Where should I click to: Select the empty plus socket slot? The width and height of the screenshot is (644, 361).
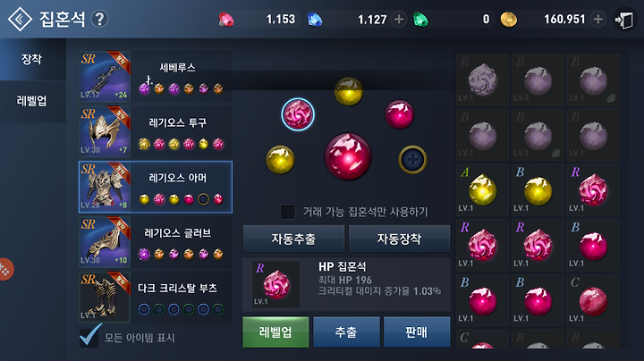412,159
